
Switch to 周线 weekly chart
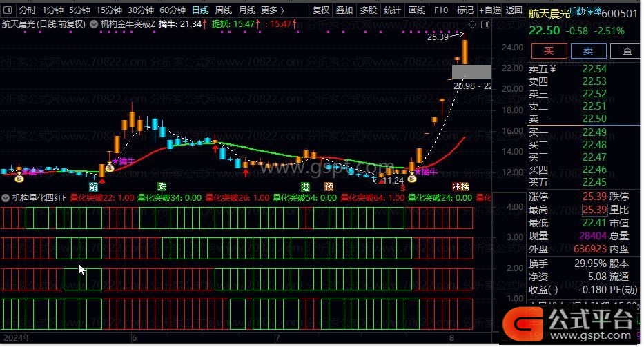click(224, 10)
